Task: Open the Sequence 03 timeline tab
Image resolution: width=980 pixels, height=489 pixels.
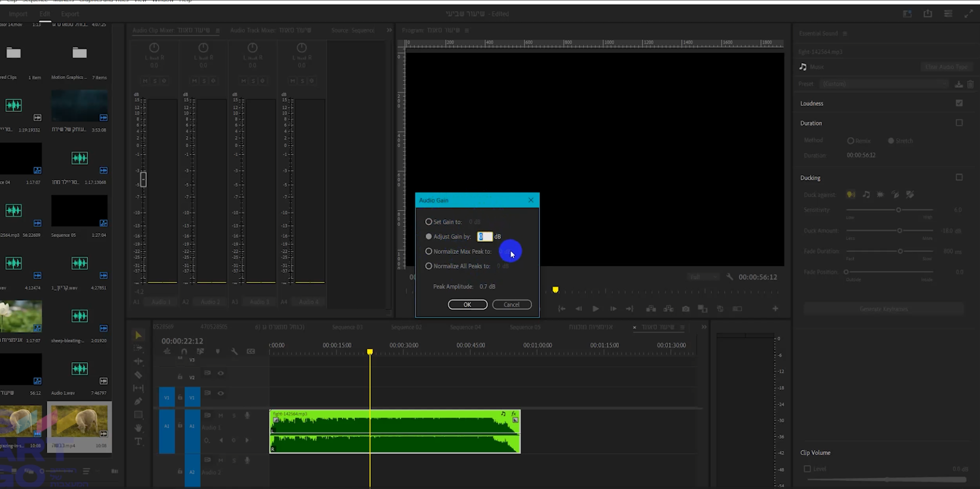Action: point(347,327)
